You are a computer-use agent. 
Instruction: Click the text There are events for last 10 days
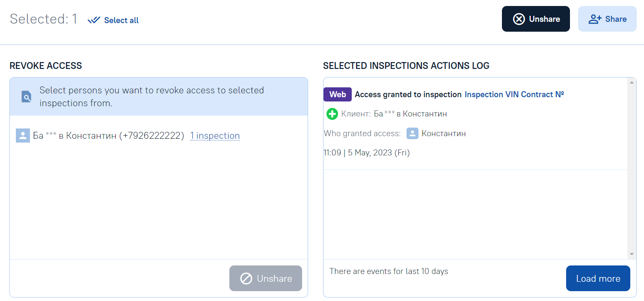(389, 271)
